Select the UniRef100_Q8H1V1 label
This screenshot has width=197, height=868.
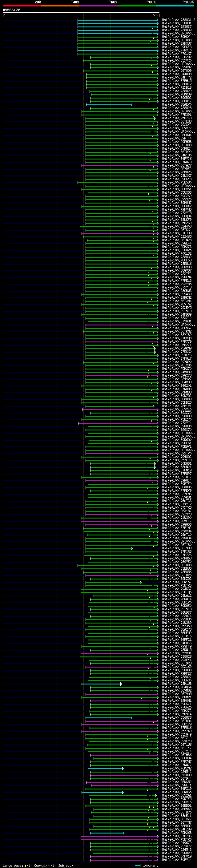tap(177, 406)
